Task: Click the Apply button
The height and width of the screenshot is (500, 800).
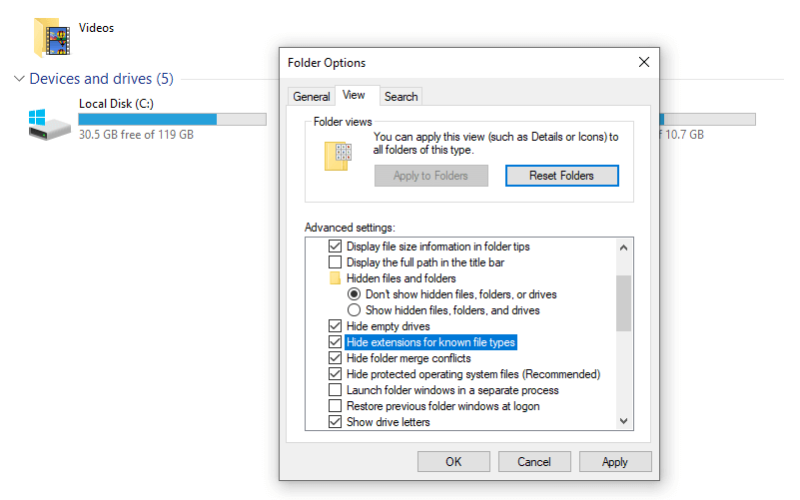Action: (615, 462)
